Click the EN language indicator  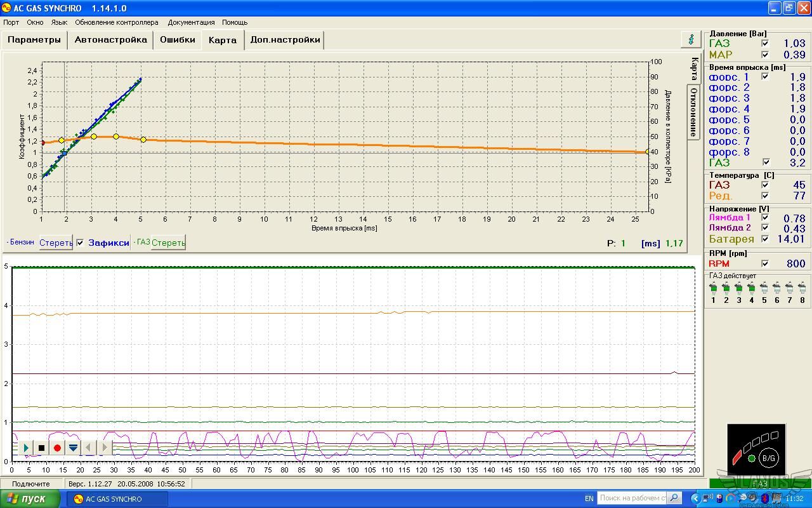pos(589,499)
